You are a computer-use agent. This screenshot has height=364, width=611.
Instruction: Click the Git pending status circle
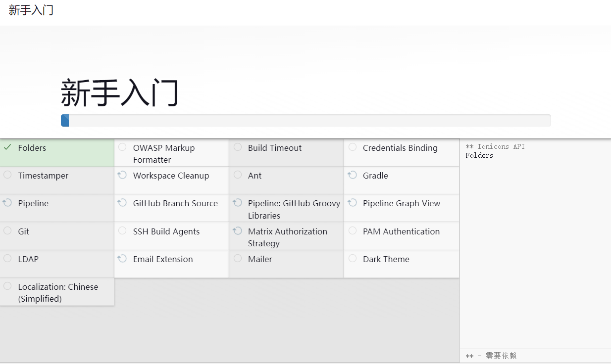(7, 231)
